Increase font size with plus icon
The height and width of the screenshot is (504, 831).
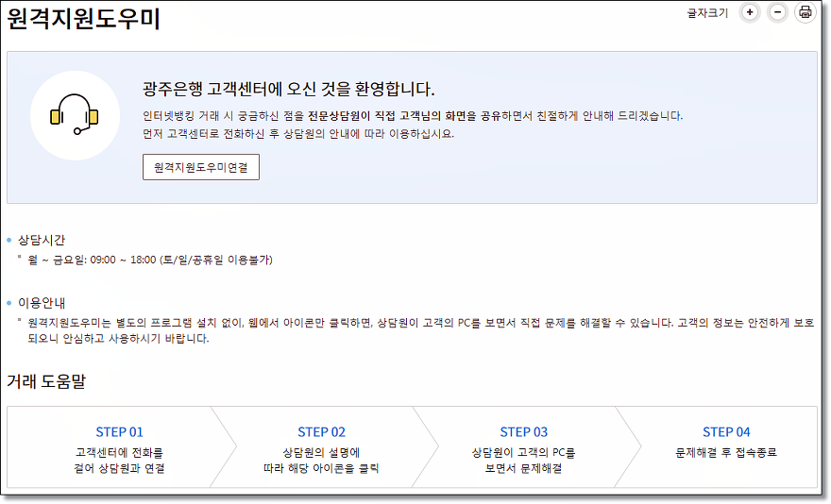point(750,12)
